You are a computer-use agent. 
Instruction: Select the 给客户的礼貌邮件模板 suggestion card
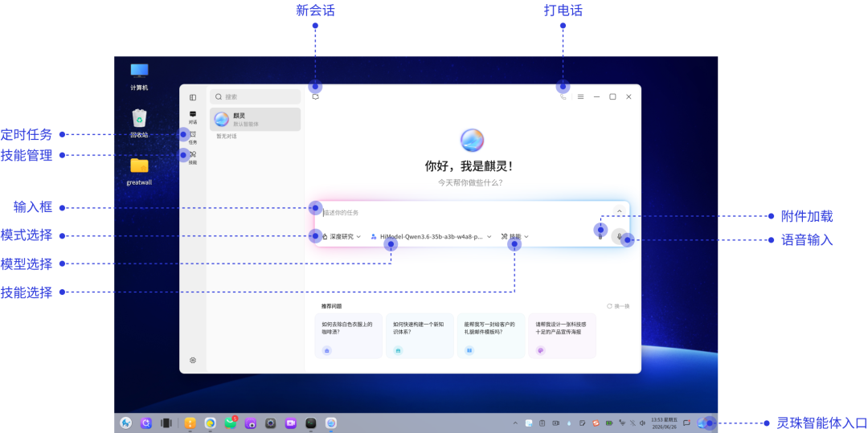(491, 336)
